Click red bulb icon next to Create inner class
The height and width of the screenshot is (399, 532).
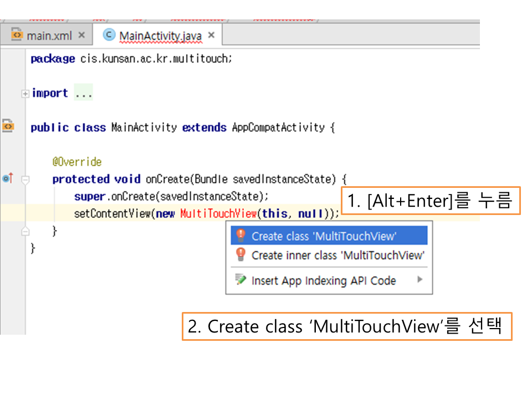pos(241,255)
